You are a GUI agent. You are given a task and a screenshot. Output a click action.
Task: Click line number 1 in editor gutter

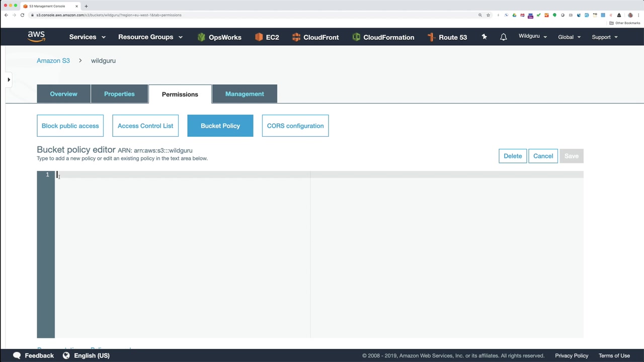[47, 174]
